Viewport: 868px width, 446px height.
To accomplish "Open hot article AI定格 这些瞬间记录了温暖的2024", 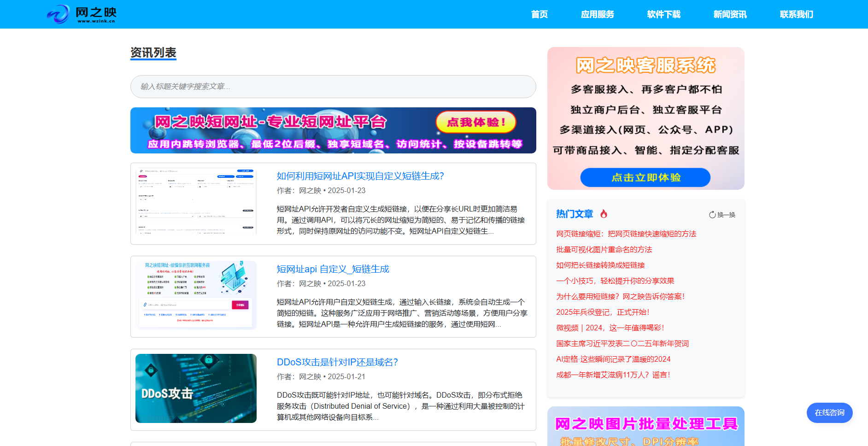I will click(x=613, y=359).
